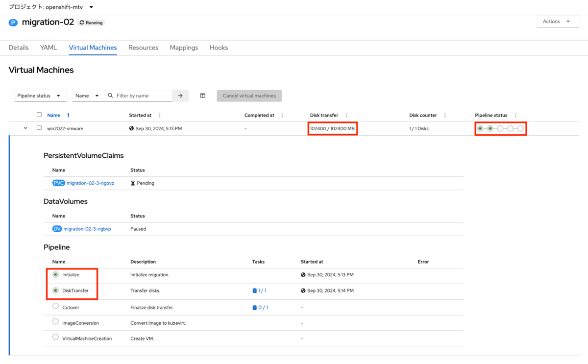Open the Actions dropdown menu
588x364 pixels.
click(x=558, y=21)
